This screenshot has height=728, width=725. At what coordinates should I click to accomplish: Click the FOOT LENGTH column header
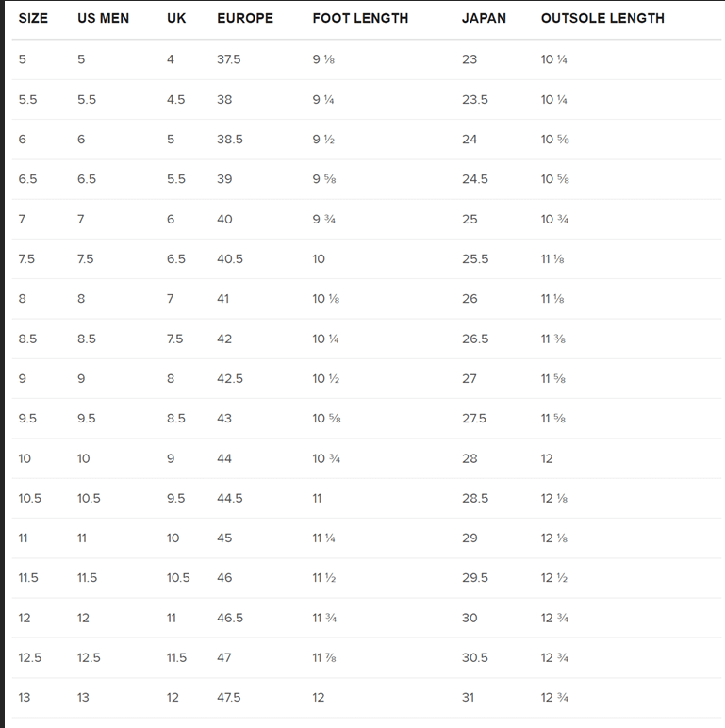point(361,18)
